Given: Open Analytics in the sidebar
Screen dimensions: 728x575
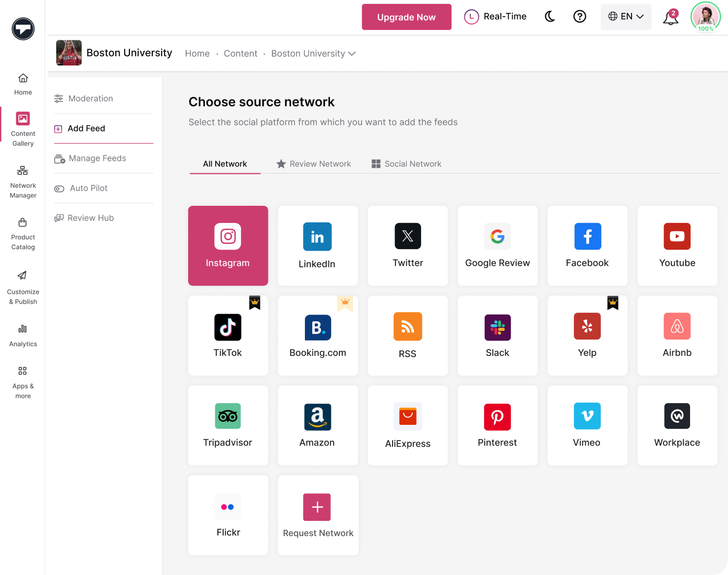Looking at the screenshot, I should pyautogui.click(x=23, y=336).
